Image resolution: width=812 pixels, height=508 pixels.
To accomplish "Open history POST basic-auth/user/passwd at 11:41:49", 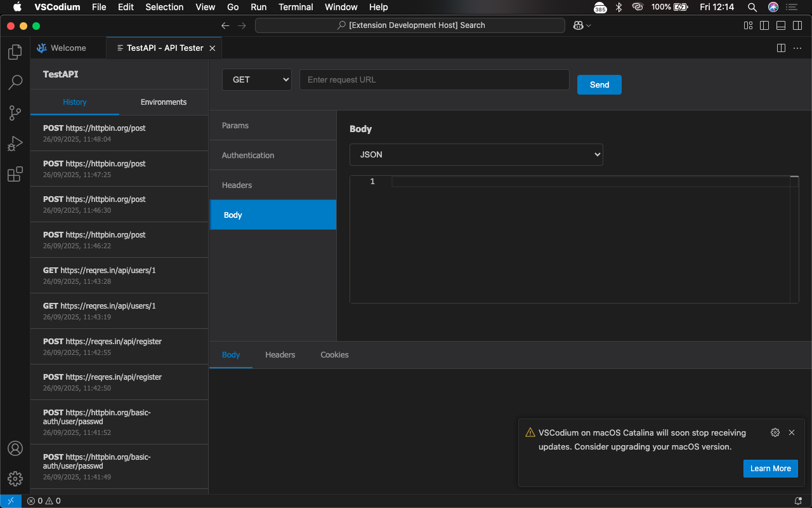I will click(119, 466).
